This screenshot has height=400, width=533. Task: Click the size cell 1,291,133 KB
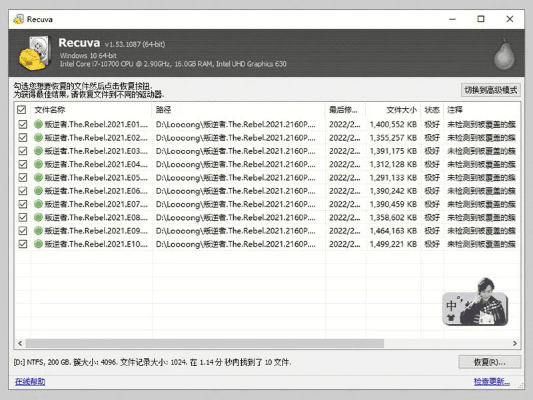pyautogui.click(x=393, y=177)
